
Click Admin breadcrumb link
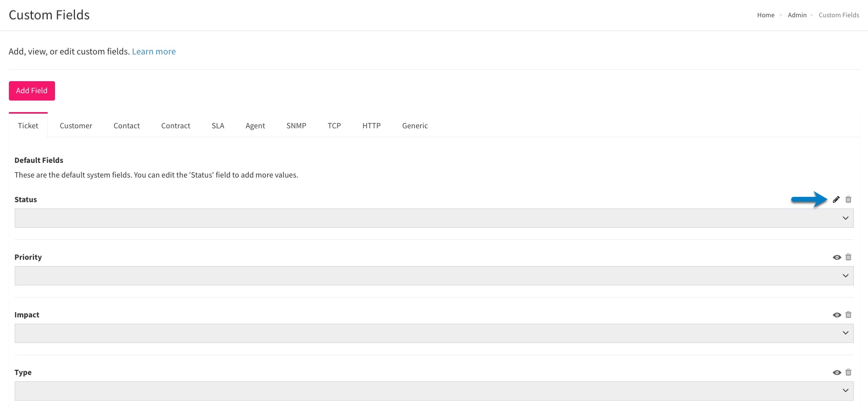click(797, 15)
